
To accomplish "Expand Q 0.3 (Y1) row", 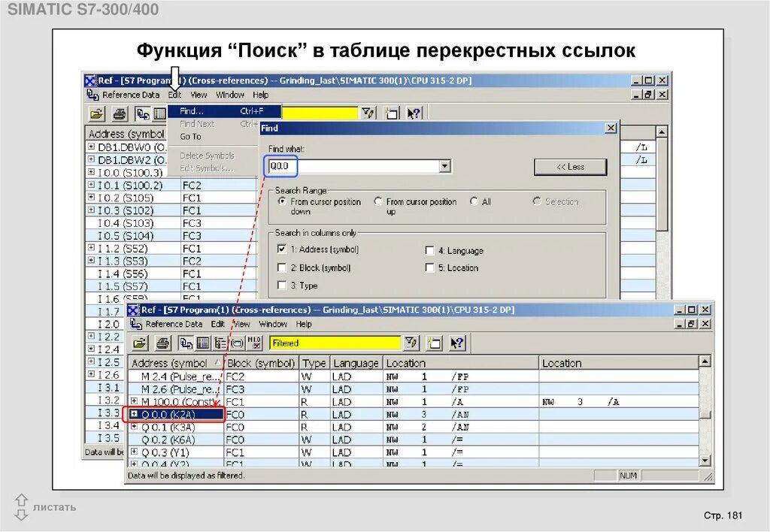I will [134, 452].
